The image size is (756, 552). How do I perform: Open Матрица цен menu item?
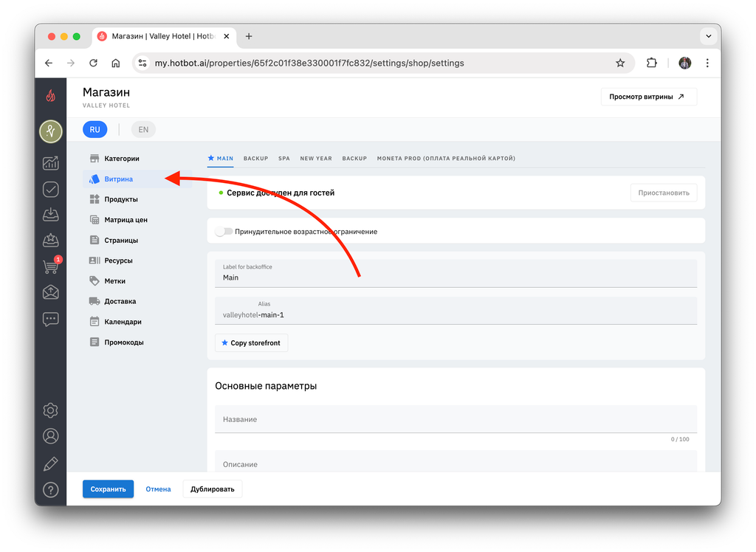tap(137, 220)
